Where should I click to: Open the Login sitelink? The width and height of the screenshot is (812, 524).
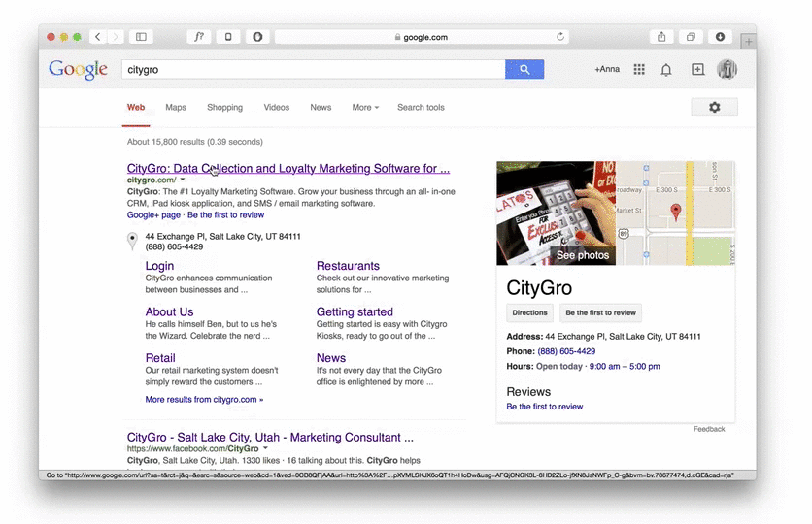tap(159, 266)
